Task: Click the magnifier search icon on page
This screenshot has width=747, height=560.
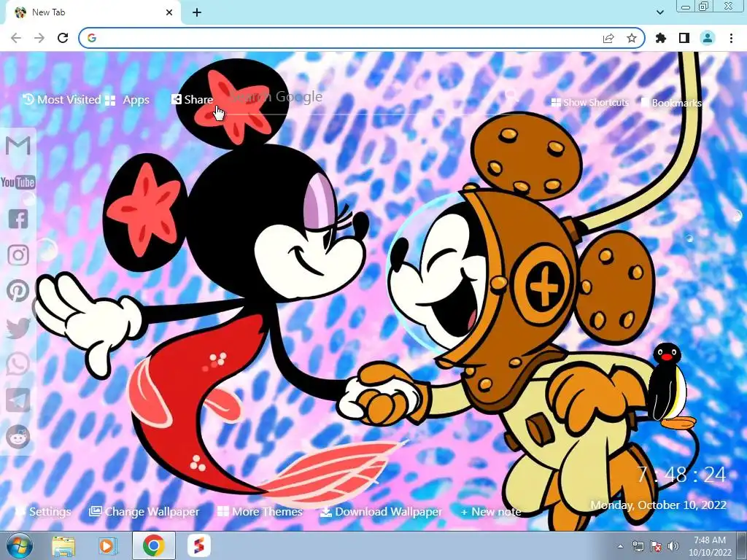Action: [512, 96]
